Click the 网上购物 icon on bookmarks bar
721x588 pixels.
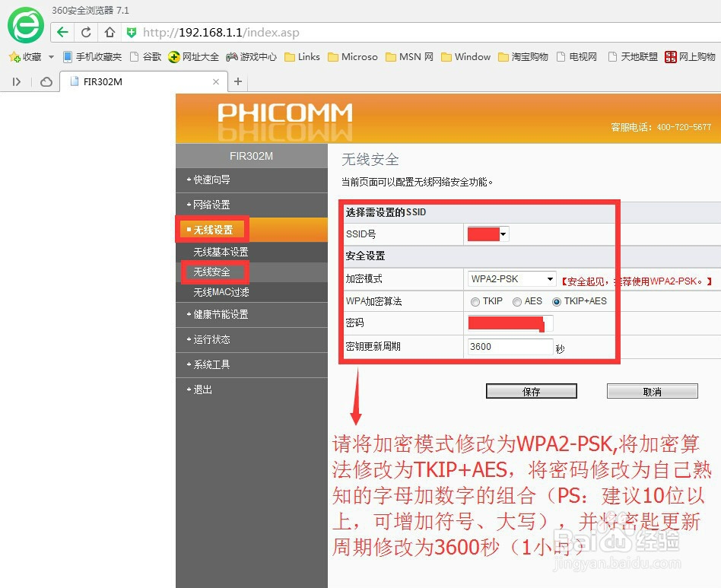point(670,56)
